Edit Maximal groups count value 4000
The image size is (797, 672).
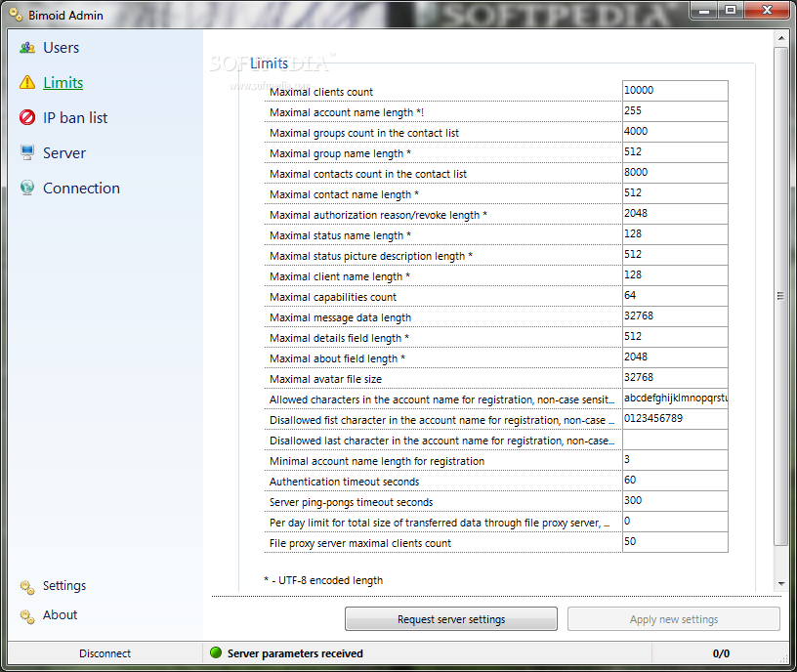tap(675, 132)
